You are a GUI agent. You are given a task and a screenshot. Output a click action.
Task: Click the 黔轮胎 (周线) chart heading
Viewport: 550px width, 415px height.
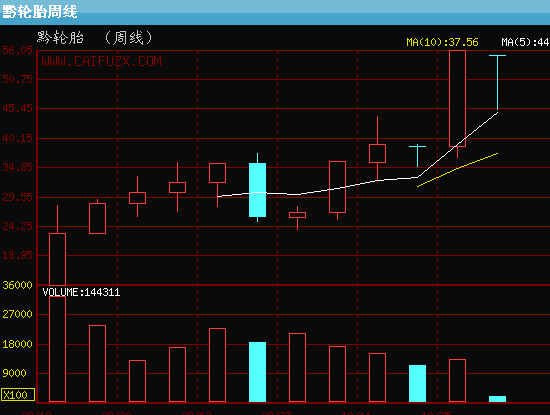94,38
